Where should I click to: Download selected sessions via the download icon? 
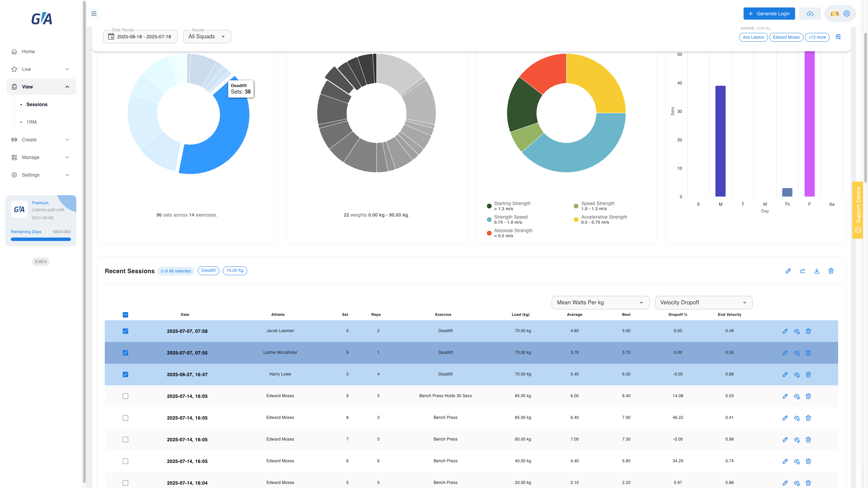click(x=817, y=271)
